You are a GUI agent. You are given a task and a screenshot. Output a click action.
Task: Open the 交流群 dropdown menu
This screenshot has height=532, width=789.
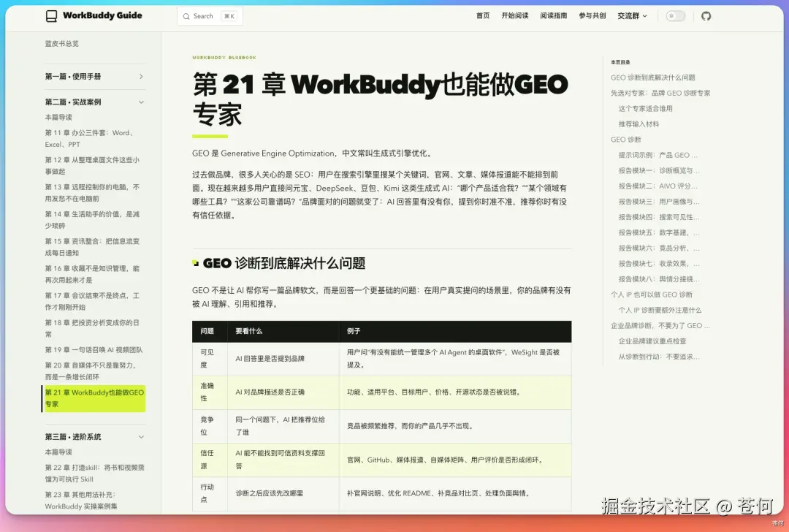pos(632,16)
